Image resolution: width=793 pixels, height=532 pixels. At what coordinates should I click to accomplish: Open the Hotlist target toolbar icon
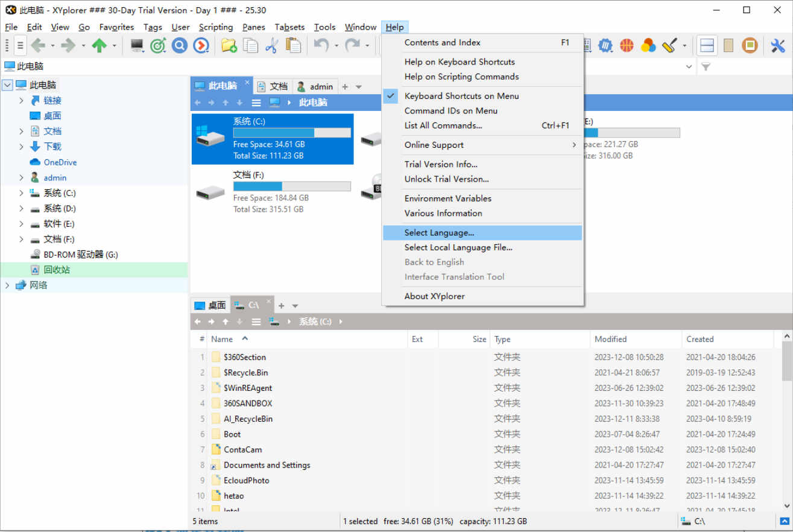(158, 45)
